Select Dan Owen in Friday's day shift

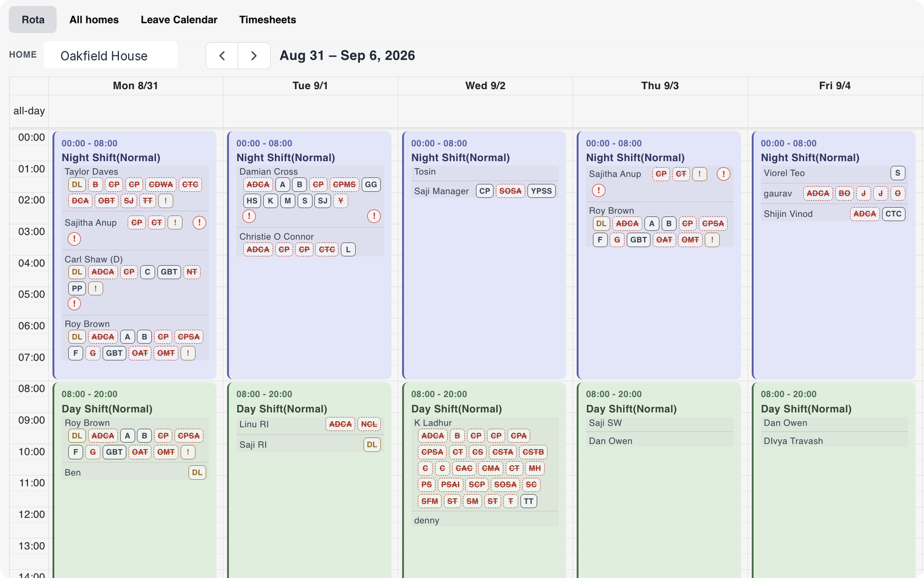785,423
